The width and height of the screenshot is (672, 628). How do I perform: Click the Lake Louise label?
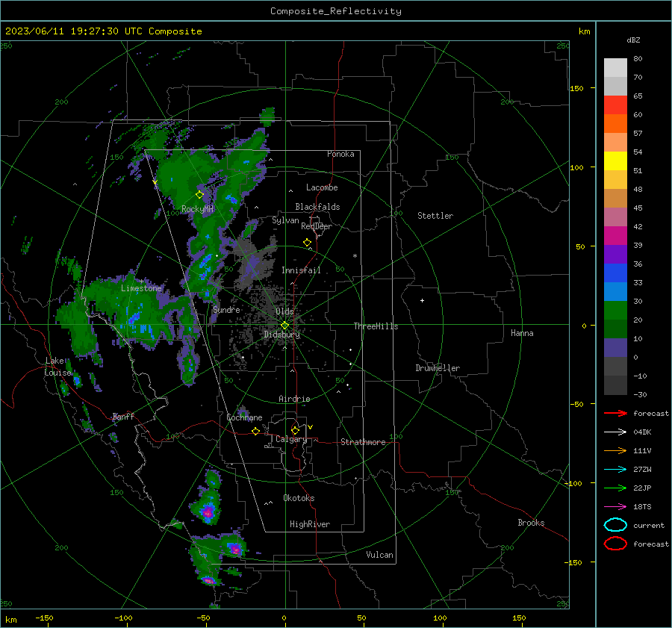57,367
